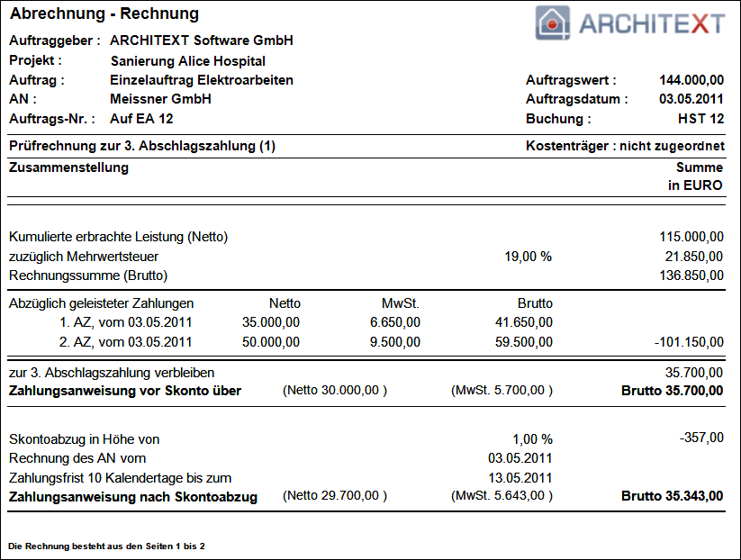Click 'Zahlungsanweisung nach Skontoabzug' label

133,497
